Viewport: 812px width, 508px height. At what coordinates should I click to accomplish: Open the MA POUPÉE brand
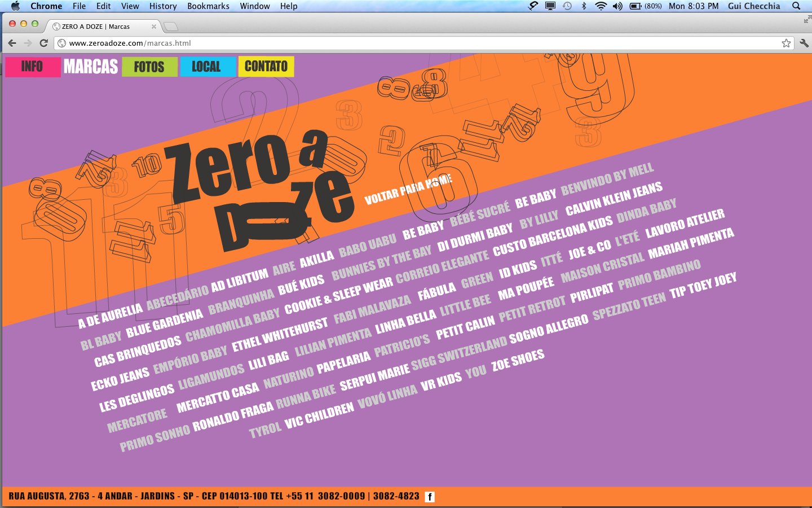[526, 288]
